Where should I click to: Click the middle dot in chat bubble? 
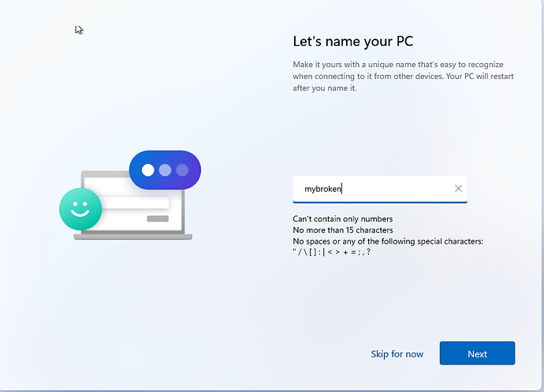pyautogui.click(x=165, y=170)
